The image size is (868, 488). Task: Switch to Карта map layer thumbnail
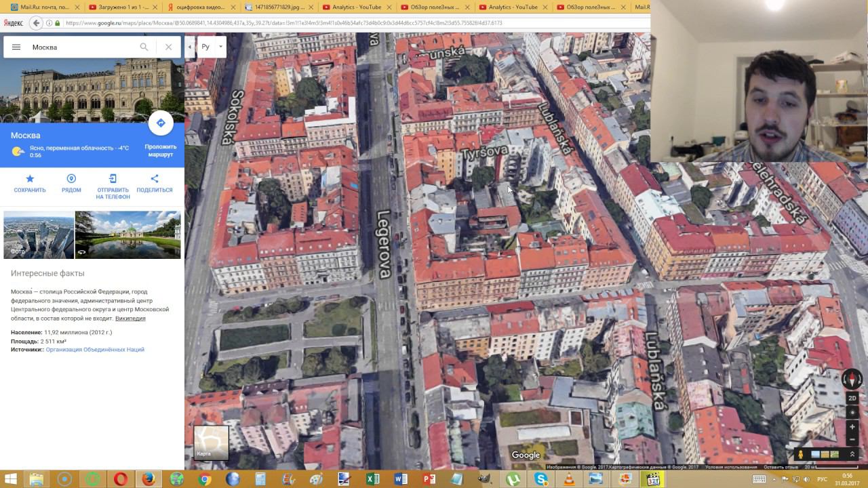211,443
